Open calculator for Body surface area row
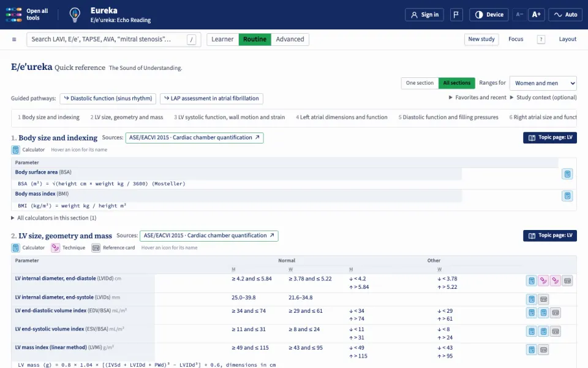This screenshot has height=368, width=588. (567, 174)
